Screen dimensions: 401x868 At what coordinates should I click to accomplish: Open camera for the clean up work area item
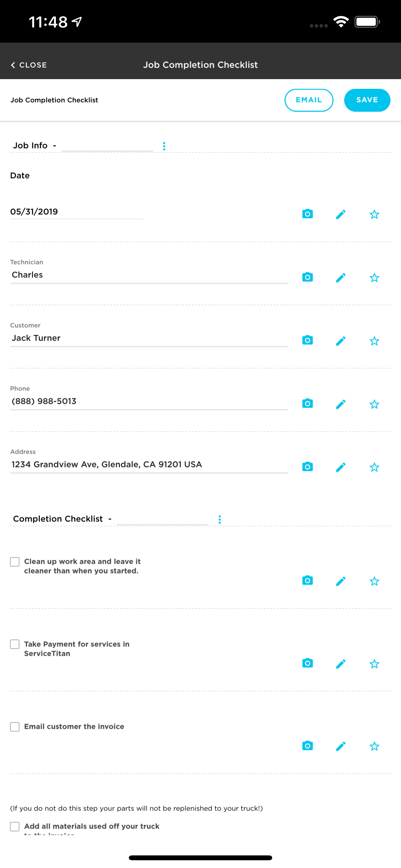[307, 581]
